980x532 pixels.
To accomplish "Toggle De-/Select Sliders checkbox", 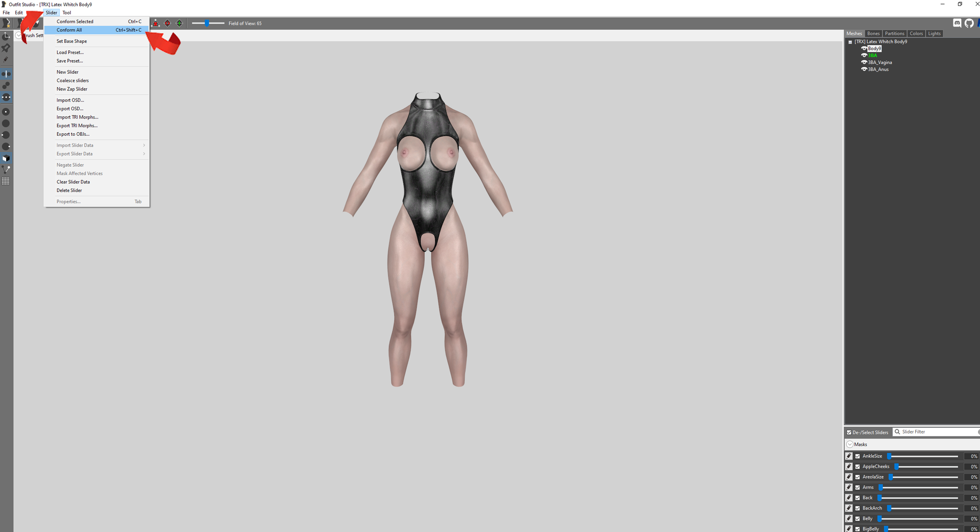I will point(849,432).
